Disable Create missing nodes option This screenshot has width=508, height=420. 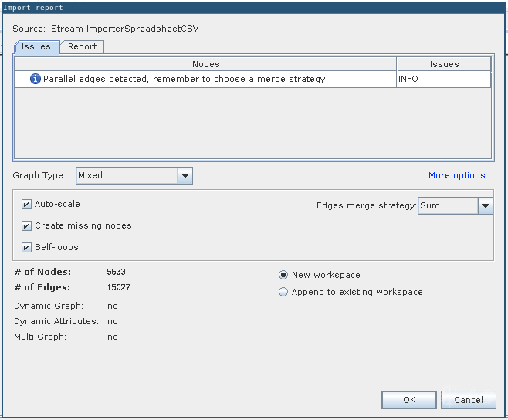[x=27, y=226]
